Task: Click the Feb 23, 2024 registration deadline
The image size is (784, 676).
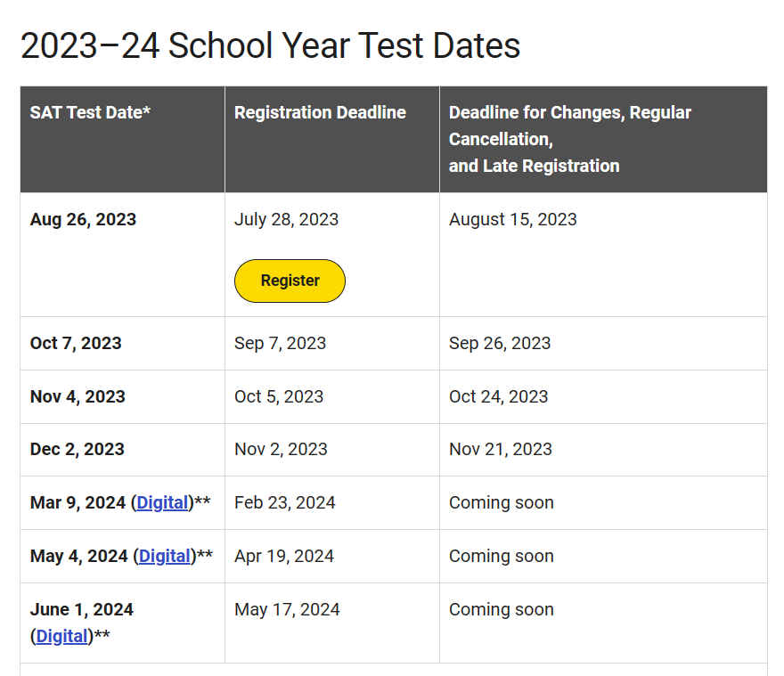Action: pyautogui.click(x=285, y=502)
